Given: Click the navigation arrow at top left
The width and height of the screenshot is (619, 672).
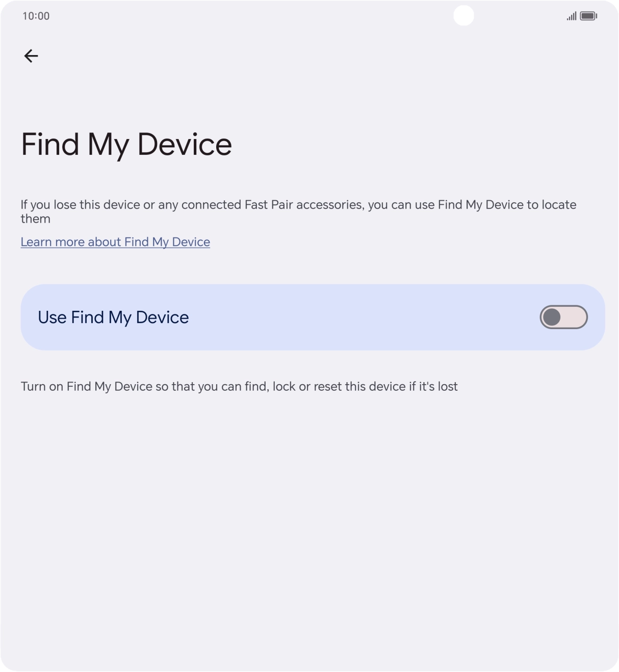Looking at the screenshot, I should 31,56.
